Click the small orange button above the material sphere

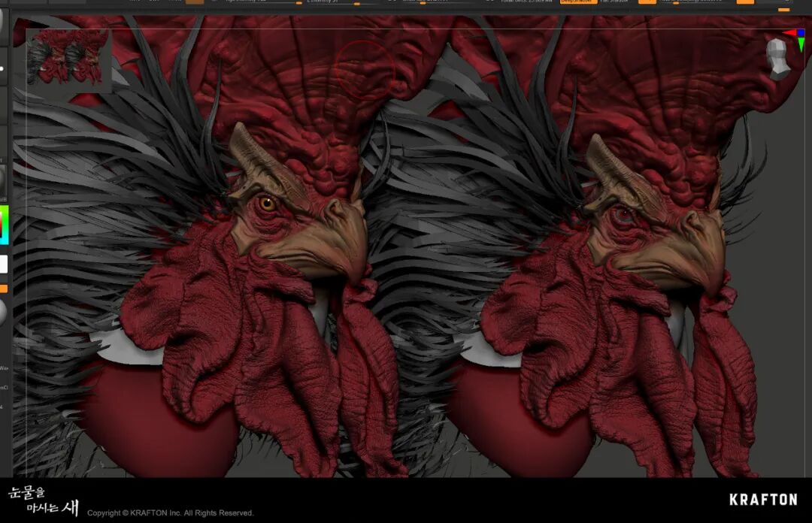pos(3,289)
